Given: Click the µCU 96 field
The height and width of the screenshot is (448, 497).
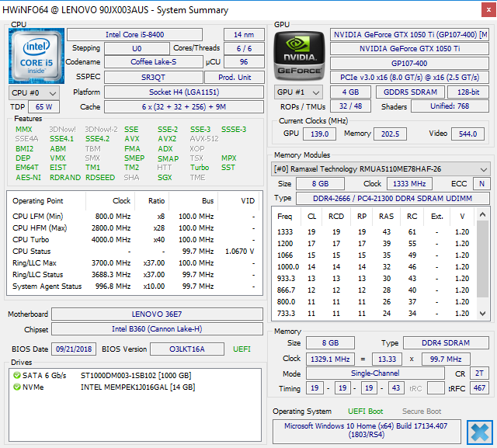Looking at the screenshot, I should (244, 62).
